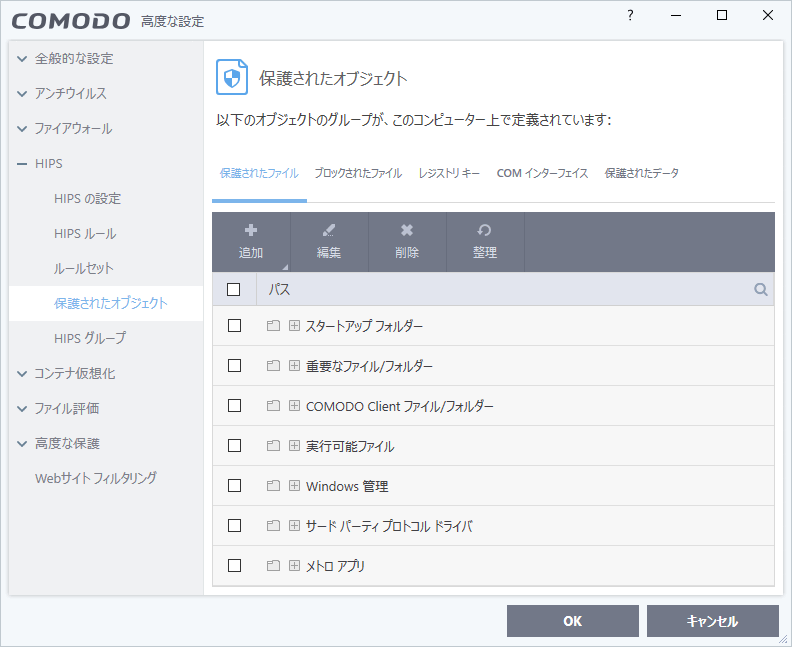Screen dimensions: 792x647
Task: Click the folder icon beside Windows 管理
Action: point(273,486)
